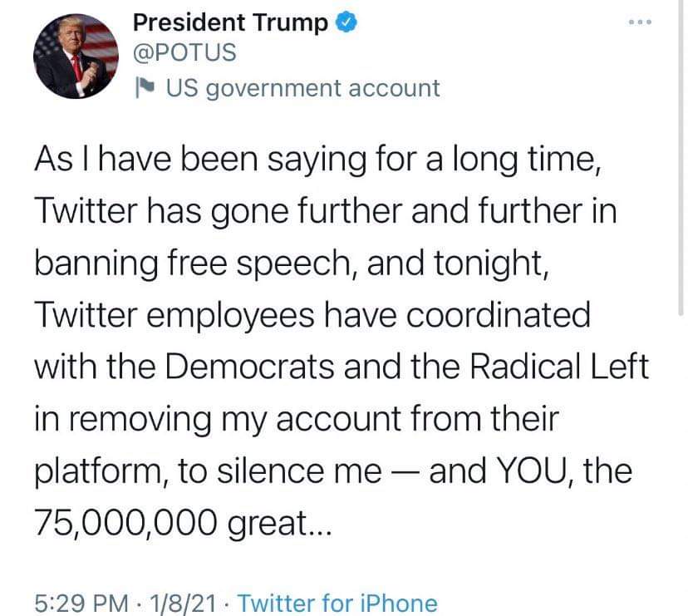Click the blue verified checkmark badge
The width and height of the screenshot is (688, 616).
[346, 22]
